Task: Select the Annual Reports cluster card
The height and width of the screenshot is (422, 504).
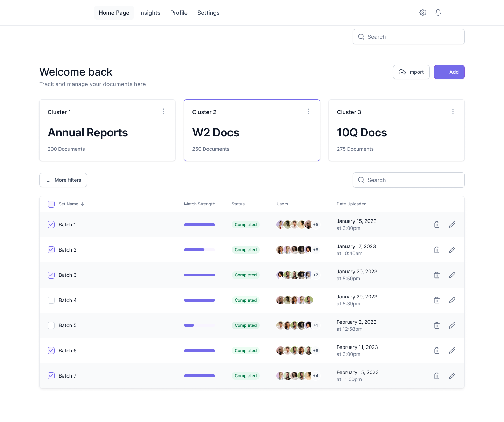Action: tap(107, 130)
